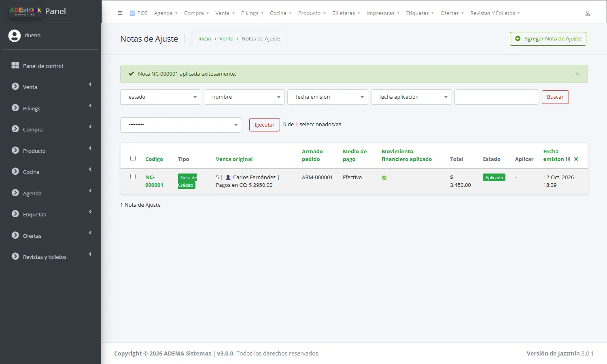Open the Impresoras top menu
This screenshot has width=607, height=364.
pyautogui.click(x=383, y=13)
